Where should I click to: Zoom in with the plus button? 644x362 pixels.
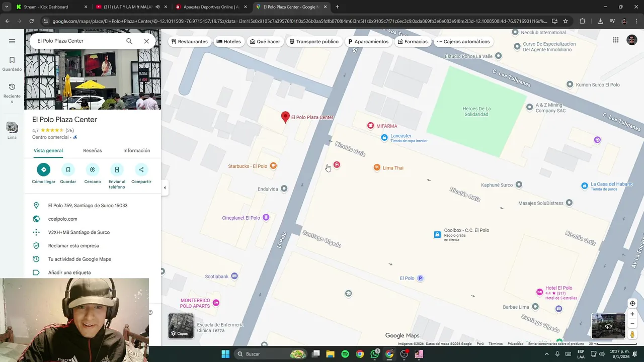point(632,314)
